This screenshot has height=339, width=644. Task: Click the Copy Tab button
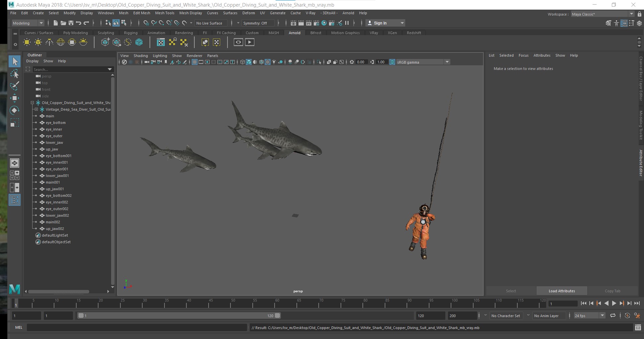tap(612, 291)
